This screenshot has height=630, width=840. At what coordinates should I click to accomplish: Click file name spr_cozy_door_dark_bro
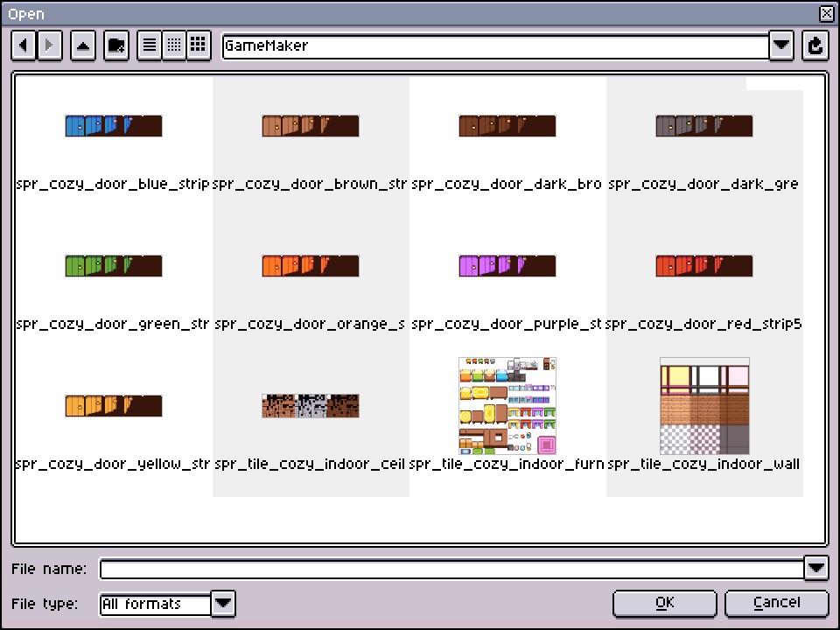point(507,185)
